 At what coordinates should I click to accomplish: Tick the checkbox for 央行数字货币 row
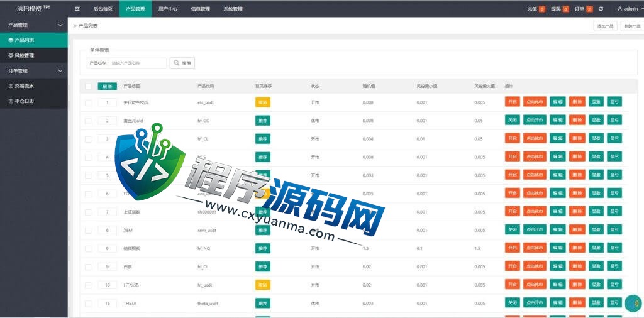click(x=88, y=102)
